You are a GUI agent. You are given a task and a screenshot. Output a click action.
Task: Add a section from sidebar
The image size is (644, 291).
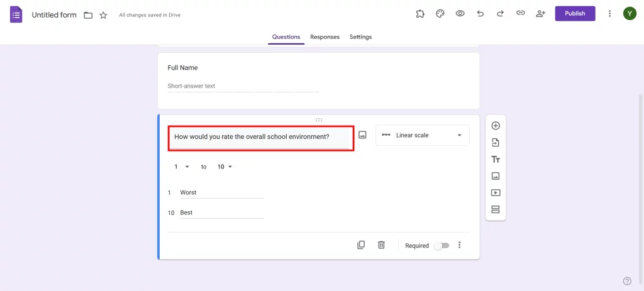pyautogui.click(x=496, y=209)
